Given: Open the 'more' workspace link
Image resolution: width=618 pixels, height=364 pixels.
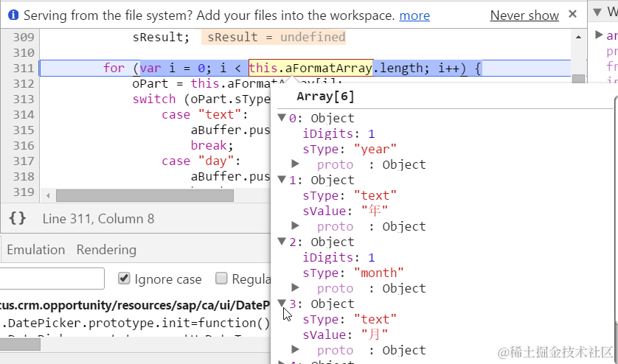Looking at the screenshot, I should coord(414,15).
